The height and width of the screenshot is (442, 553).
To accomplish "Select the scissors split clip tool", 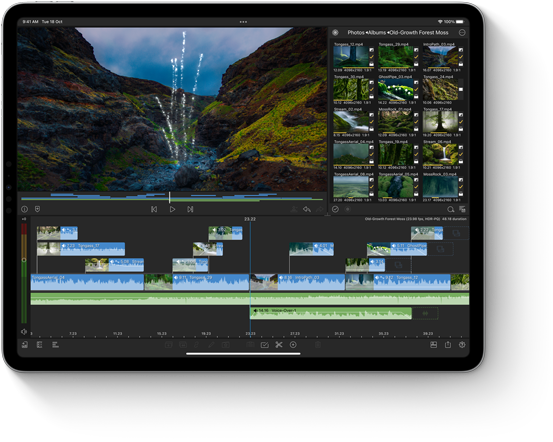I will pos(279,345).
